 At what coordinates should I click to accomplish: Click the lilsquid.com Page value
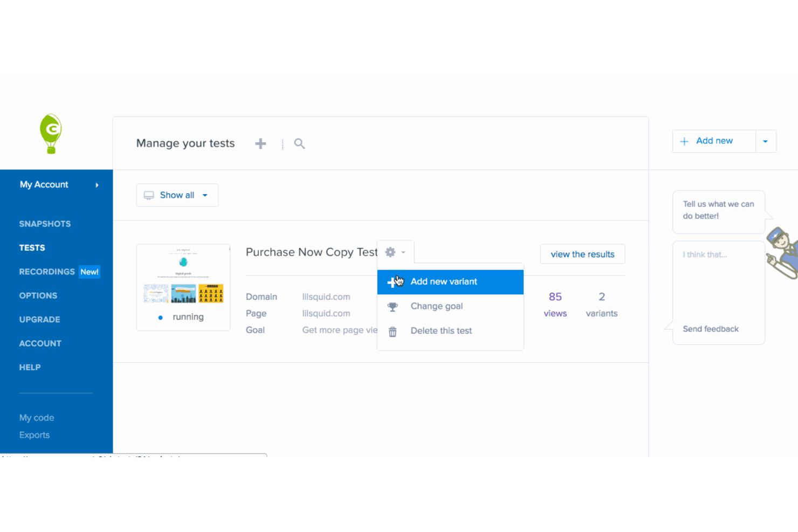[x=326, y=314]
